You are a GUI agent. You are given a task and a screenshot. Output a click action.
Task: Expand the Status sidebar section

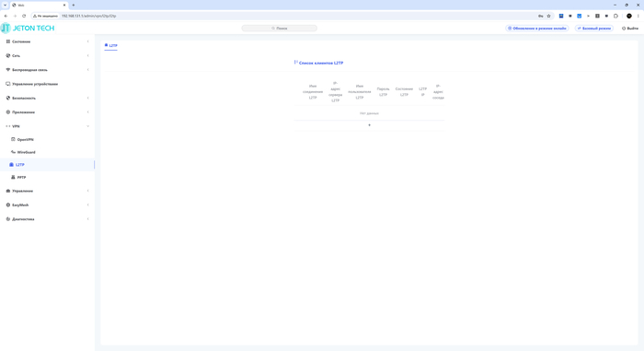(x=47, y=41)
